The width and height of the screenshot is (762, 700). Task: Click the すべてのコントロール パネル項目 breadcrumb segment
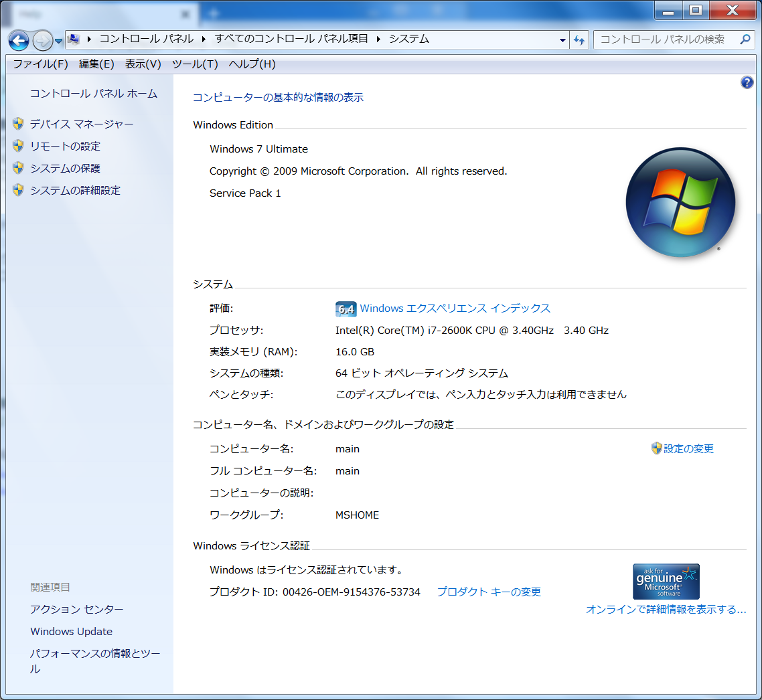[291, 39]
